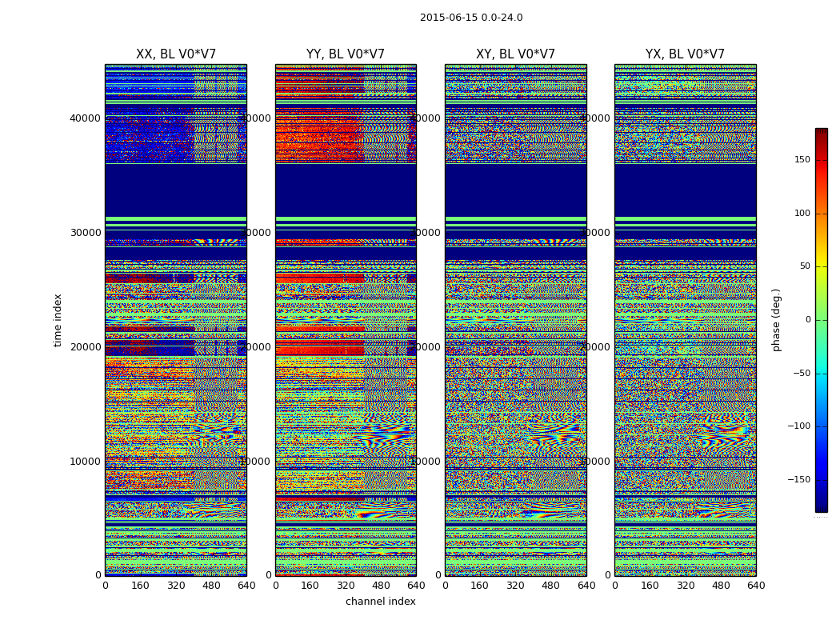840x640 pixels.
Task: Click the 640 x-tick under the YX panel
Action: [756, 586]
